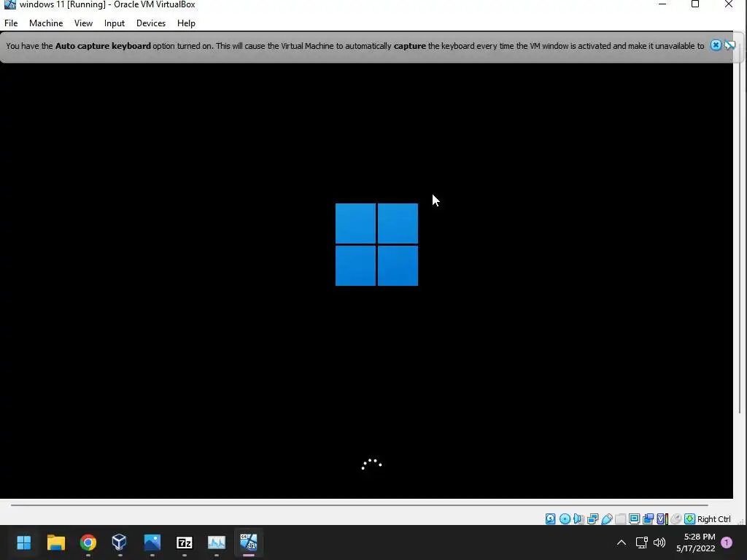Viewport: 747px width, 560px height.
Task: Click the Right Ctrl host key label
Action: point(713,519)
